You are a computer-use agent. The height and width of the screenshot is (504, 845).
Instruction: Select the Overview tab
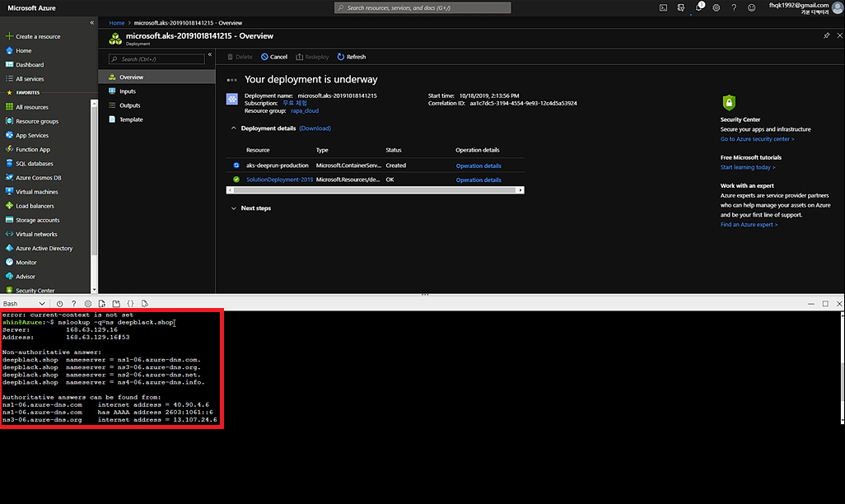156,77
